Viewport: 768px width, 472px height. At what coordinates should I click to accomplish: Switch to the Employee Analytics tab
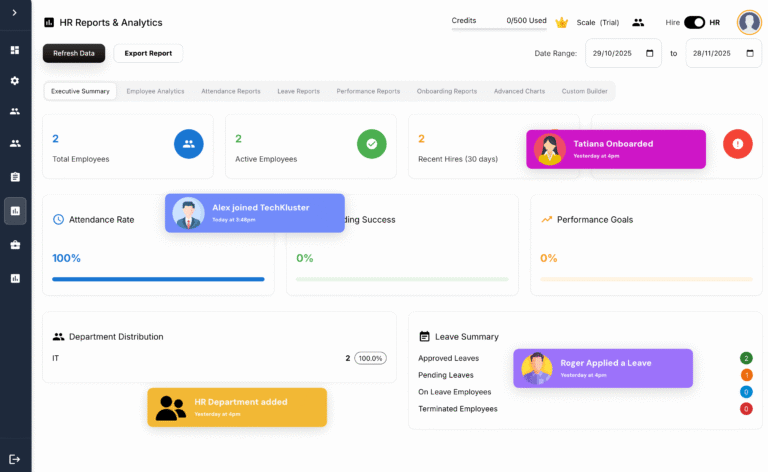pos(155,91)
